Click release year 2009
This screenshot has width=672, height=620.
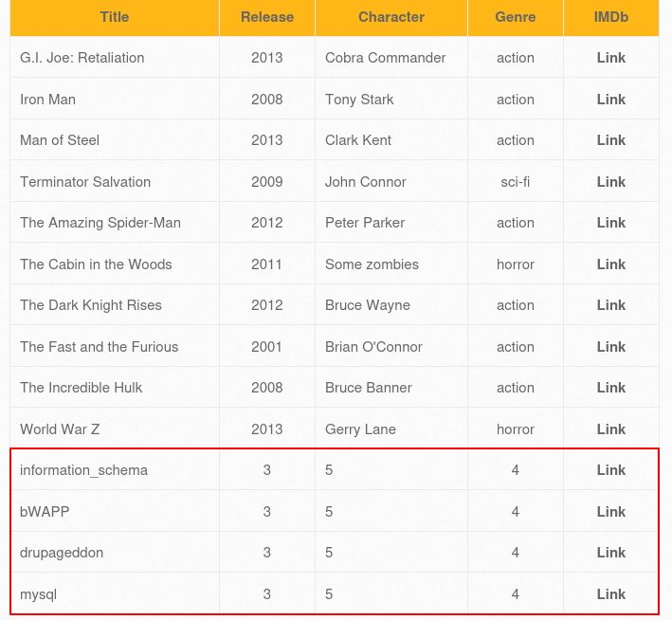(266, 182)
